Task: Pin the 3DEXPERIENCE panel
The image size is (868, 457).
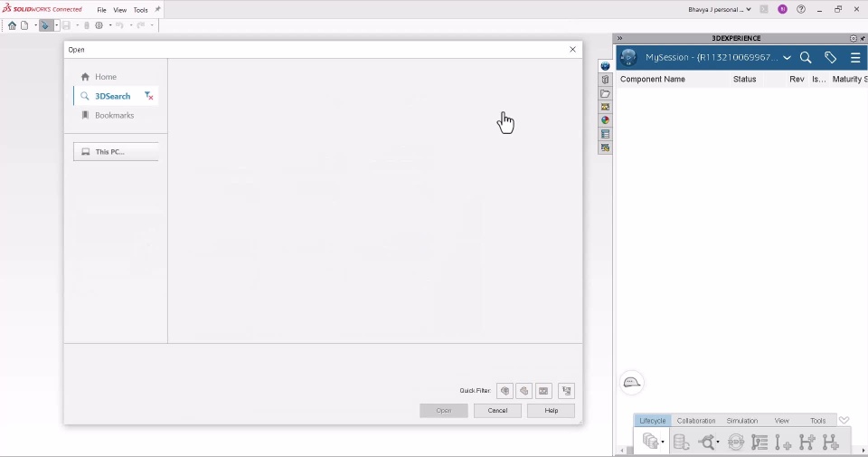Action: 863,38
